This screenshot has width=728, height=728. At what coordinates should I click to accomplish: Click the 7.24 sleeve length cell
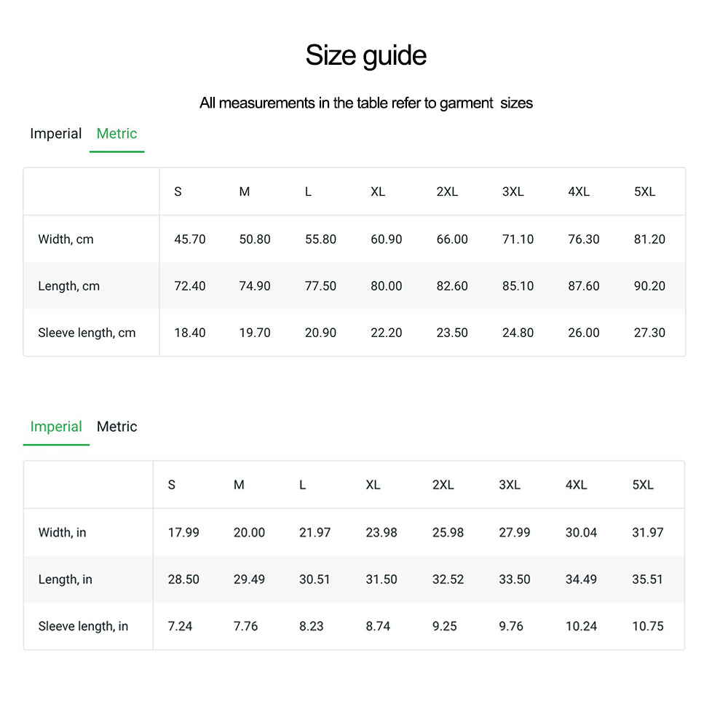coord(180,626)
